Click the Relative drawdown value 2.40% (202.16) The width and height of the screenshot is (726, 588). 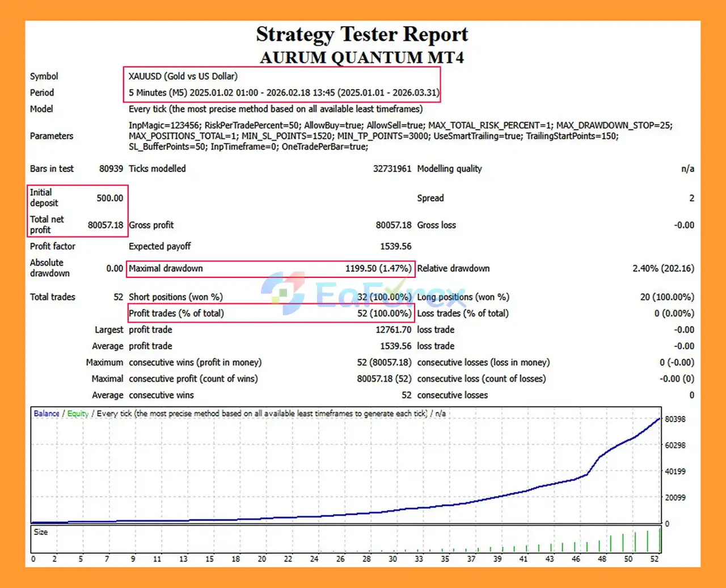[x=663, y=268]
